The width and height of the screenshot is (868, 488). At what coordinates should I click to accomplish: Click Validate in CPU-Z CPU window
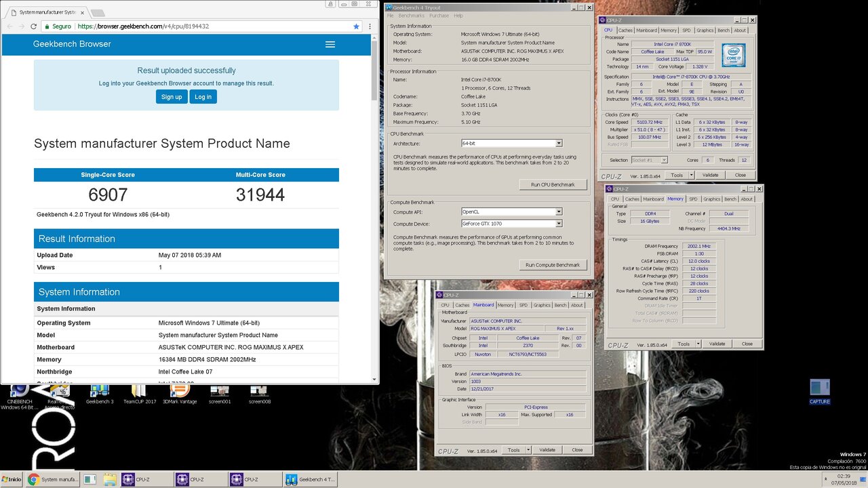pyautogui.click(x=710, y=175)
